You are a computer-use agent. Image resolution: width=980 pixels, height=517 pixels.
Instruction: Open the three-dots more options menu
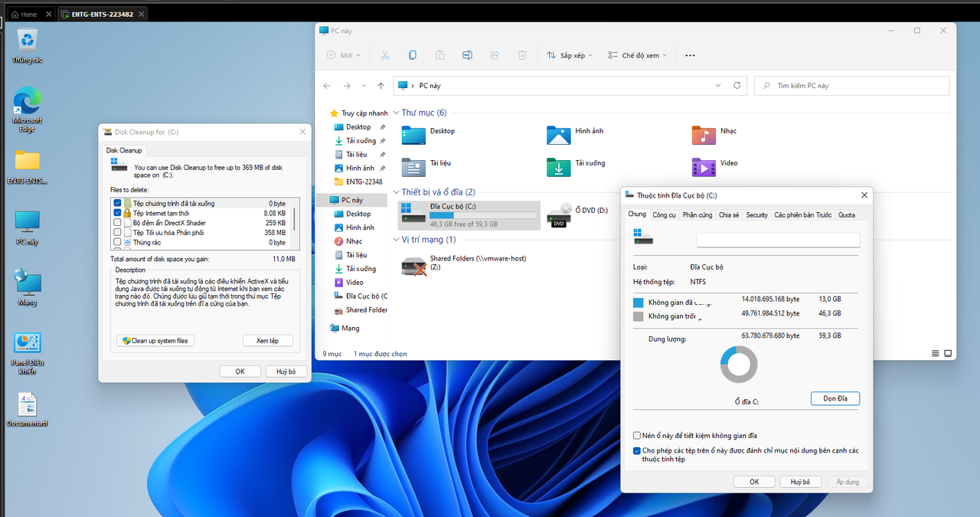pyautogui.click(x=690, y=55)
